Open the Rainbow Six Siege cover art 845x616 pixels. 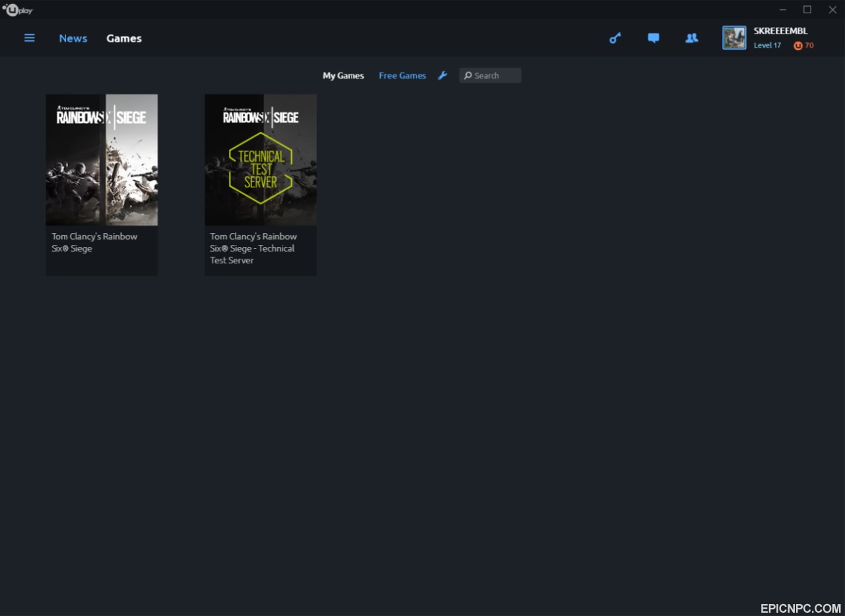coord(102,160)
